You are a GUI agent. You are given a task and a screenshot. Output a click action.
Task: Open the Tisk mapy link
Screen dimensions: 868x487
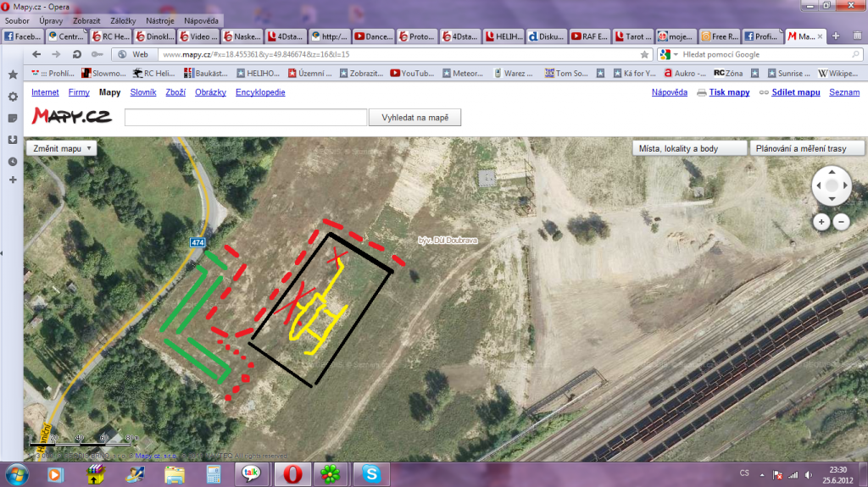coord(728,92)
